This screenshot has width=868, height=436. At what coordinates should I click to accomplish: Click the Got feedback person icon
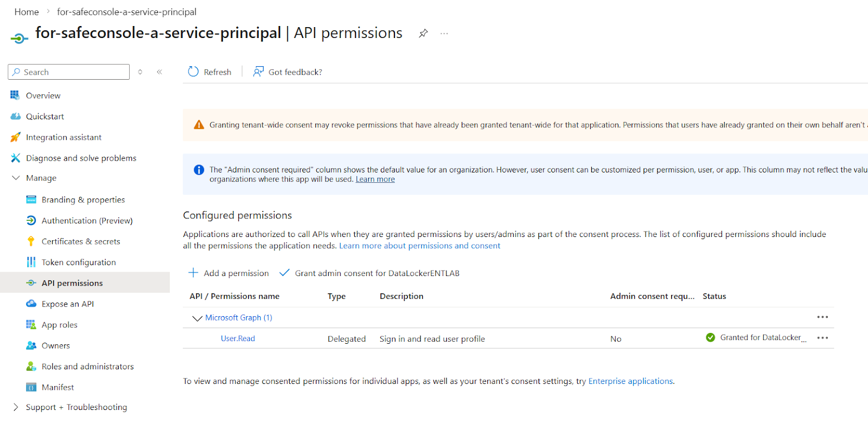(258, 72)
